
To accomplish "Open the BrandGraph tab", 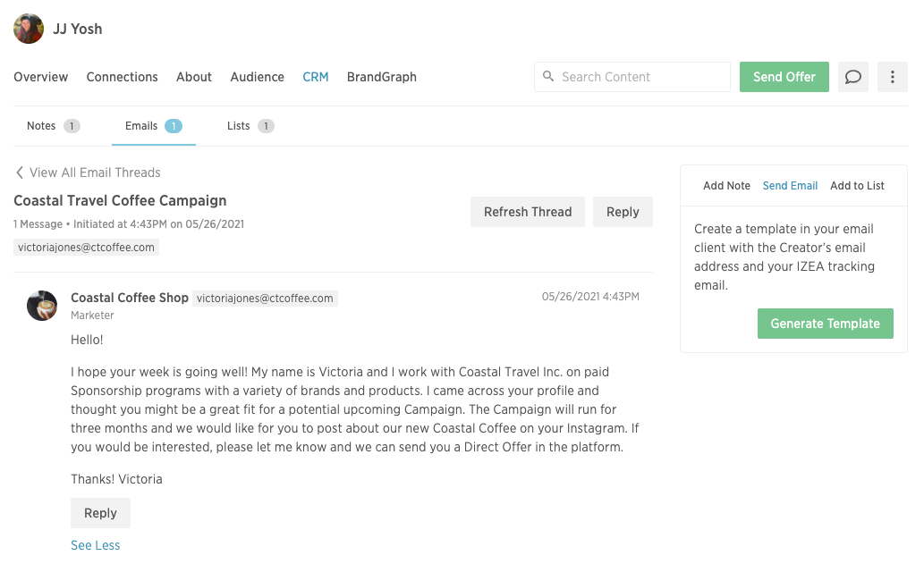I will click(x=381, y=77).
